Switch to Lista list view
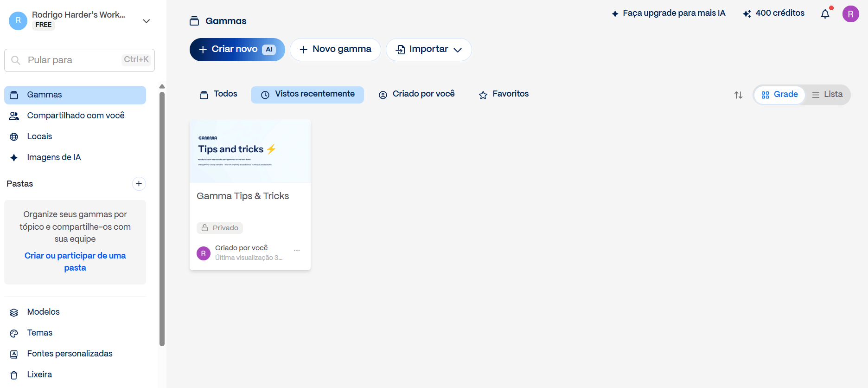868x388 pixels. (x=828, y=95)
